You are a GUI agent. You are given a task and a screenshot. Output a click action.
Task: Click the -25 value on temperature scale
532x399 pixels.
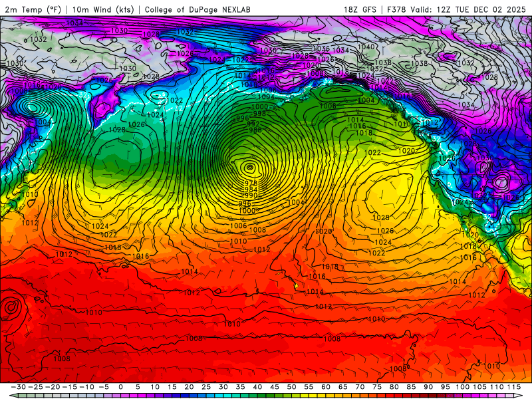(35, 387)
